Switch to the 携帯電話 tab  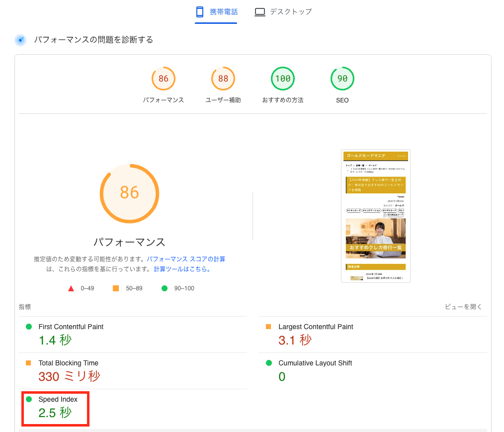coord(216,11)
